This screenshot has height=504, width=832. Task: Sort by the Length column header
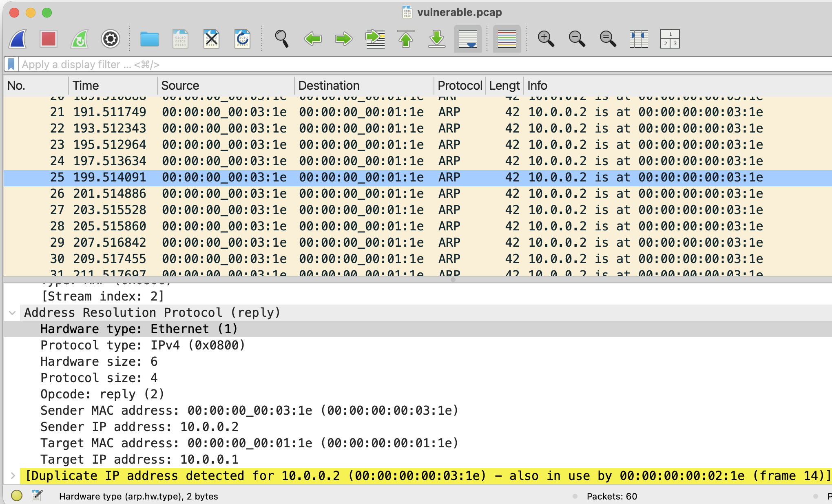click(x=504, y=86)
